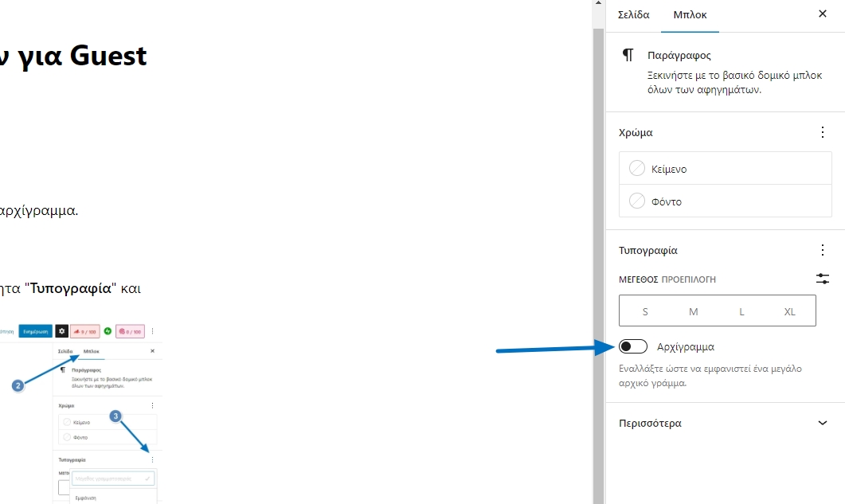Open the Φόντο background color picker
845x504 pixels.
(x=667, y=201)
